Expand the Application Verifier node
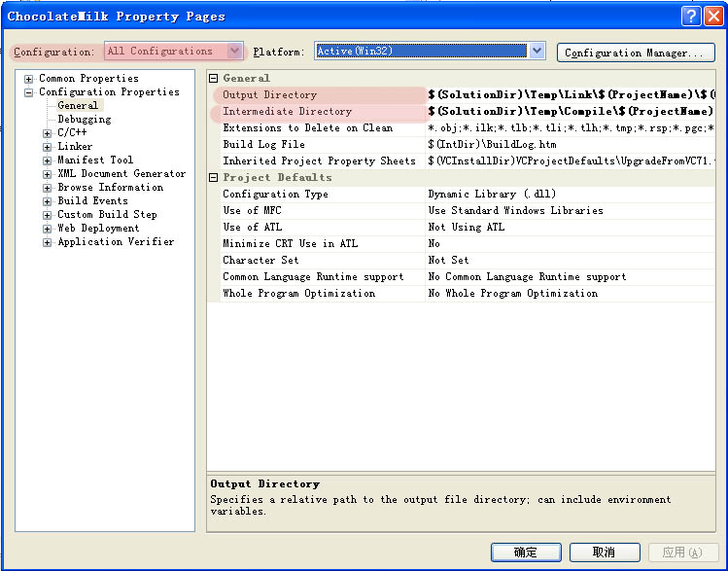The image size is (728, 571). coord(47,242)
